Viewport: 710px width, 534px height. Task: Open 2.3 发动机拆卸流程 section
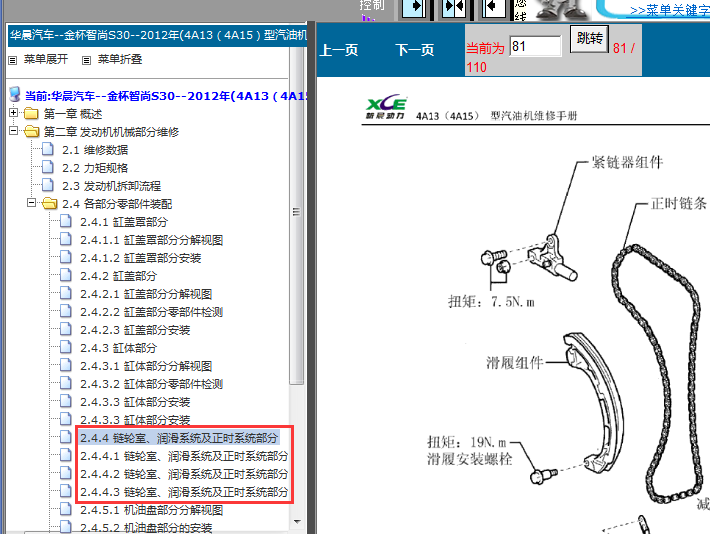[112, 186]
